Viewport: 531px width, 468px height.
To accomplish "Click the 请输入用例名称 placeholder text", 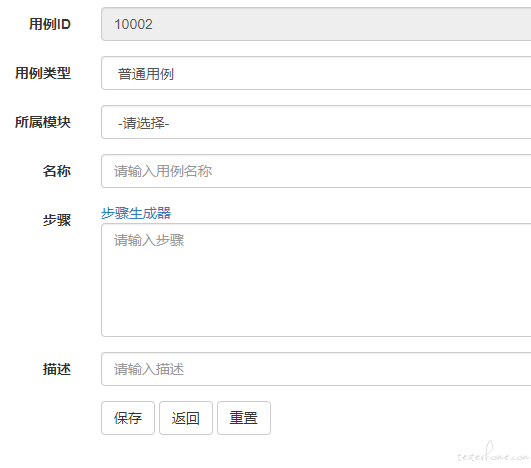I will pos(163,171).
